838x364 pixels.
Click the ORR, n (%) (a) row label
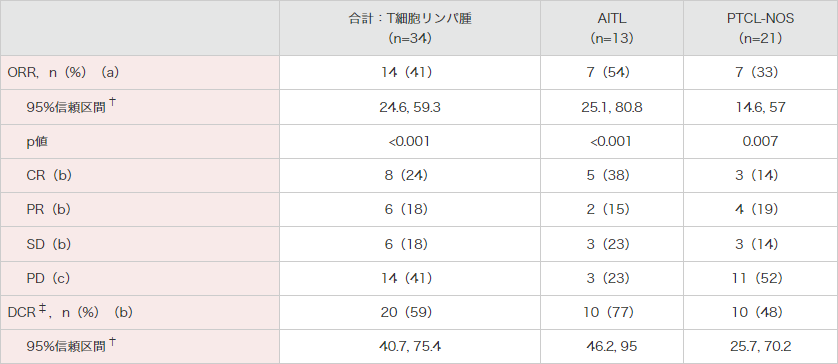pyautogui.click(x=64, y=73)
